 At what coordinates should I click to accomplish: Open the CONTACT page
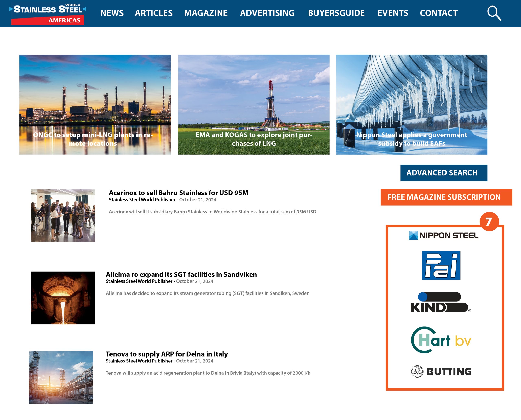point(438,13)
